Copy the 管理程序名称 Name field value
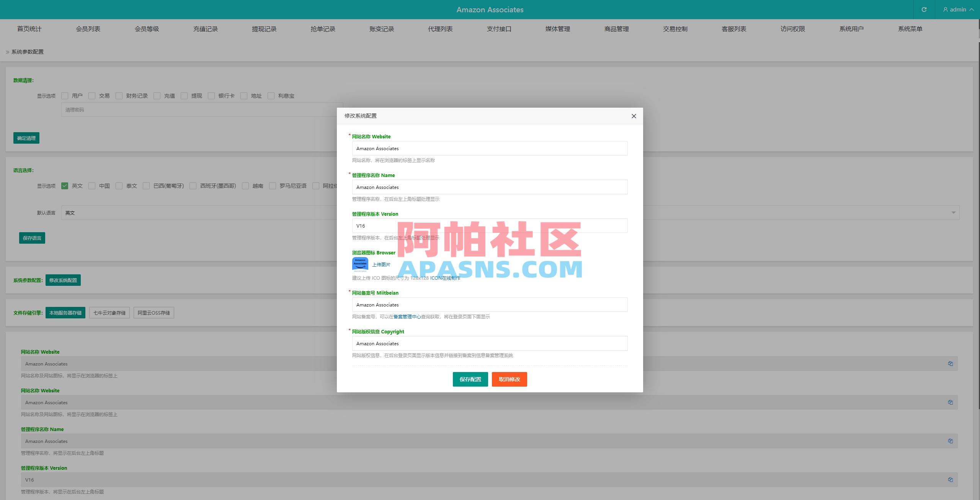The width and height of the screenshot is (980, 500). click(951, 441)
